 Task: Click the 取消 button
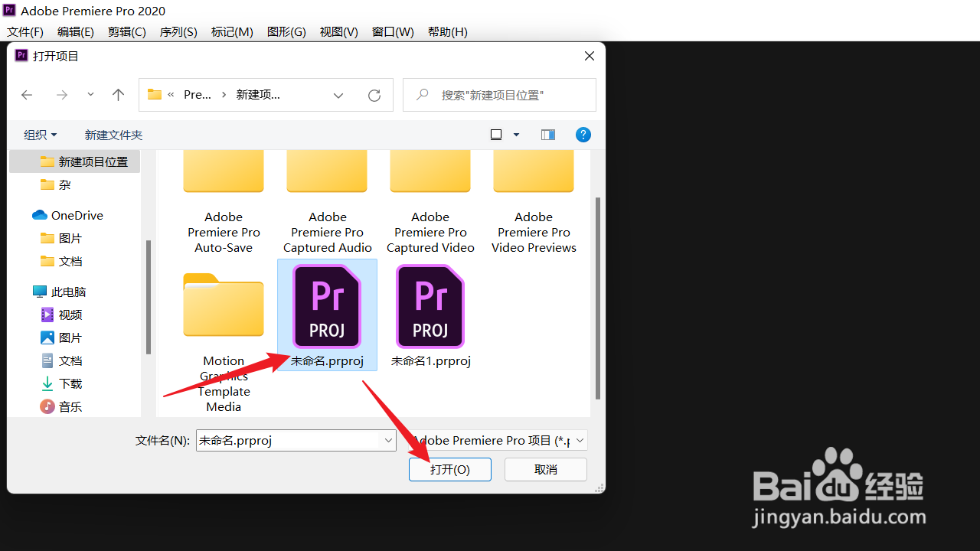click(546, 469)
